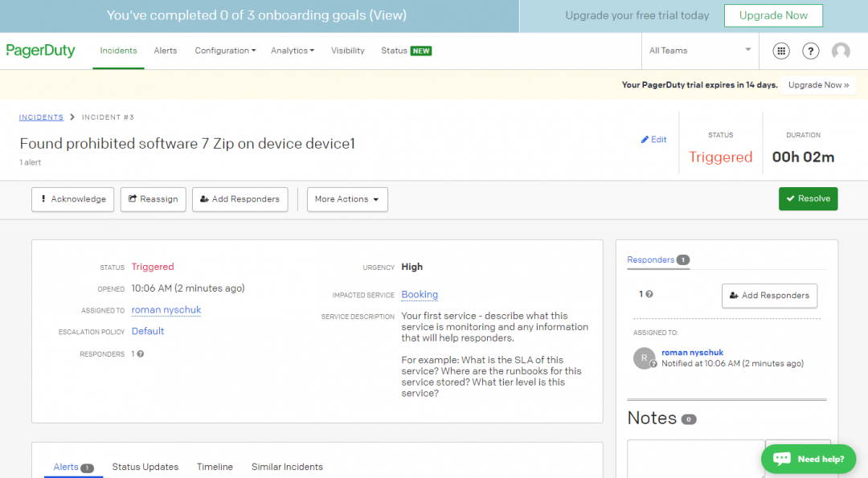This screenshot has height=478, width=868.
Task: Click the Reassign arrow icon
Action: point(133,199)
